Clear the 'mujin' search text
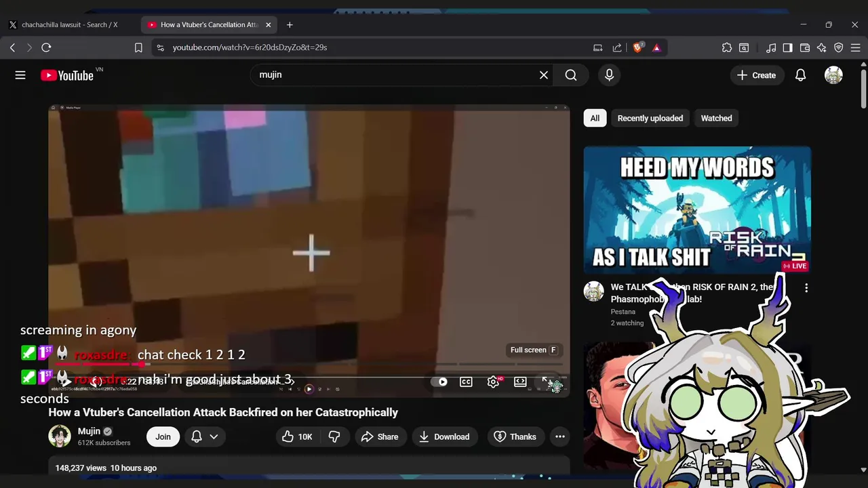 (x=543, y=75)
